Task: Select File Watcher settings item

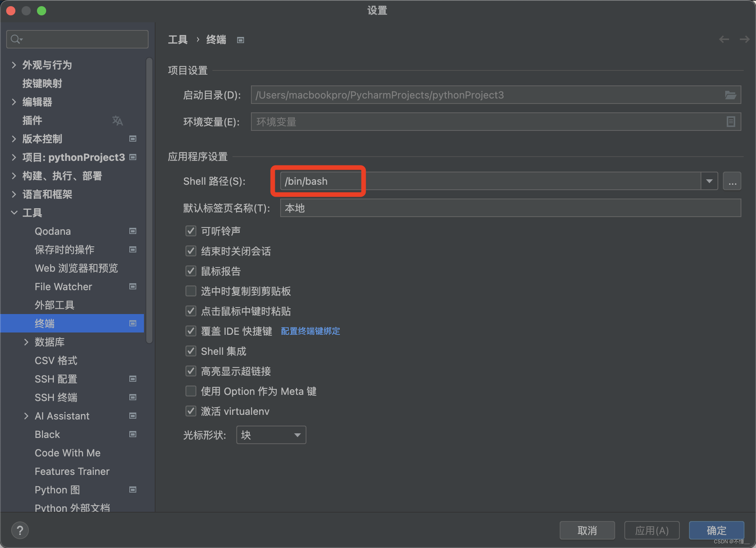Action: 64,287
